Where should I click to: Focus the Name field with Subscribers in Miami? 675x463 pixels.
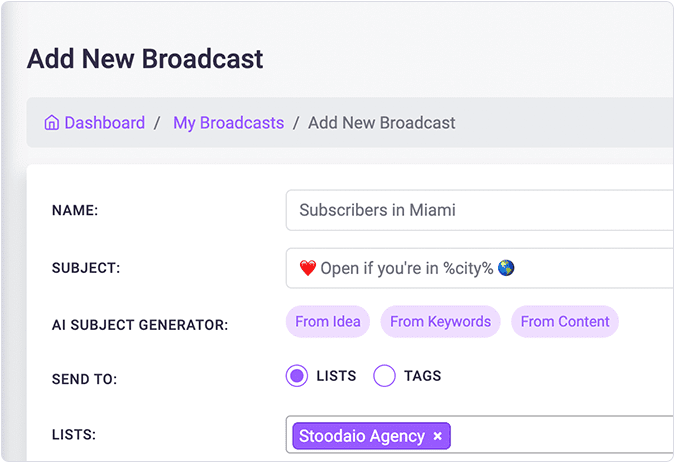click(x=480, y=211)
